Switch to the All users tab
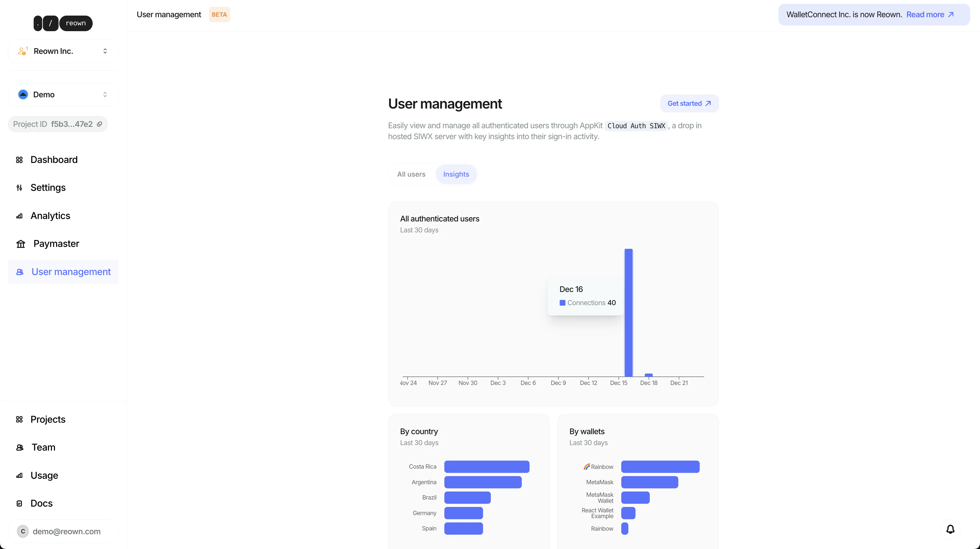This screenshot has height=549, width=980. [x=411, y=174]
